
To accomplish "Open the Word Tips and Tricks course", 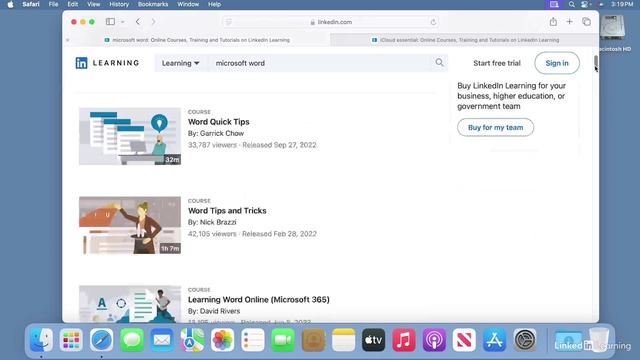I will coord(227,211).
